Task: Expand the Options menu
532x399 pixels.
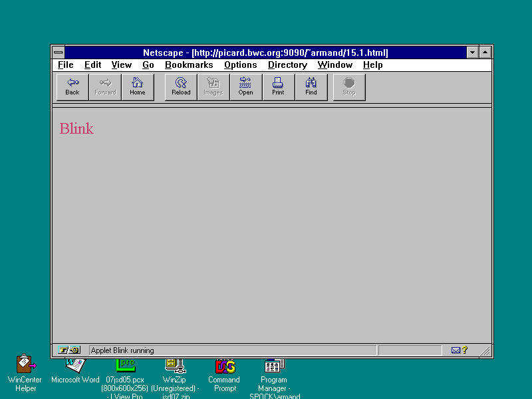Action: tap(240, 65)
